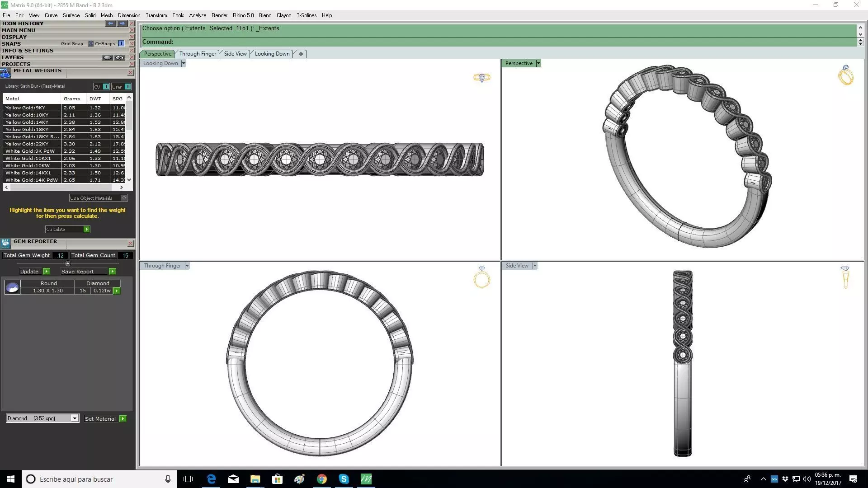This screenshot has height=488, width=868.
Task: Open the File menu
Action: tap(6, 15)
